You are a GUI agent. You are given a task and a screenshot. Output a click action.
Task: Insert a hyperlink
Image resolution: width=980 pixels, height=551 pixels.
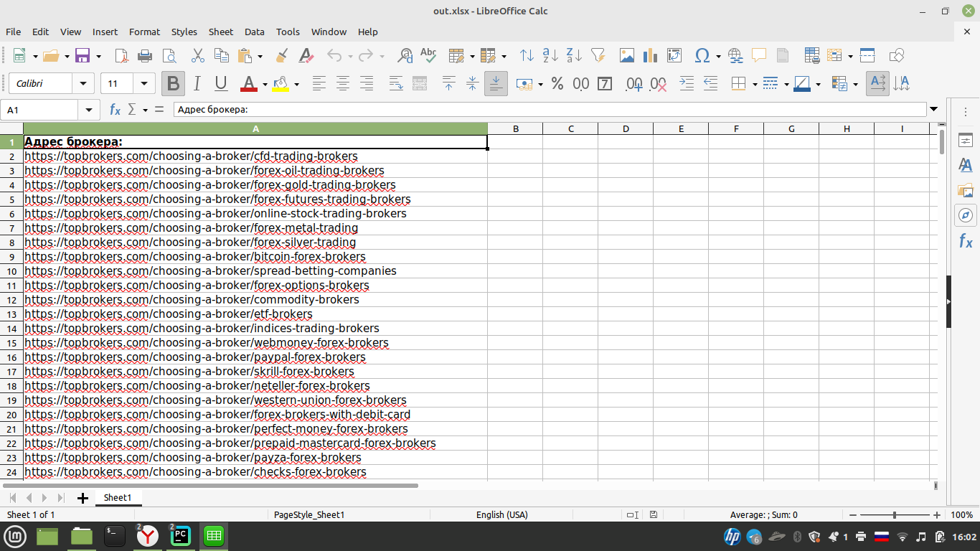tap(735, 55)
